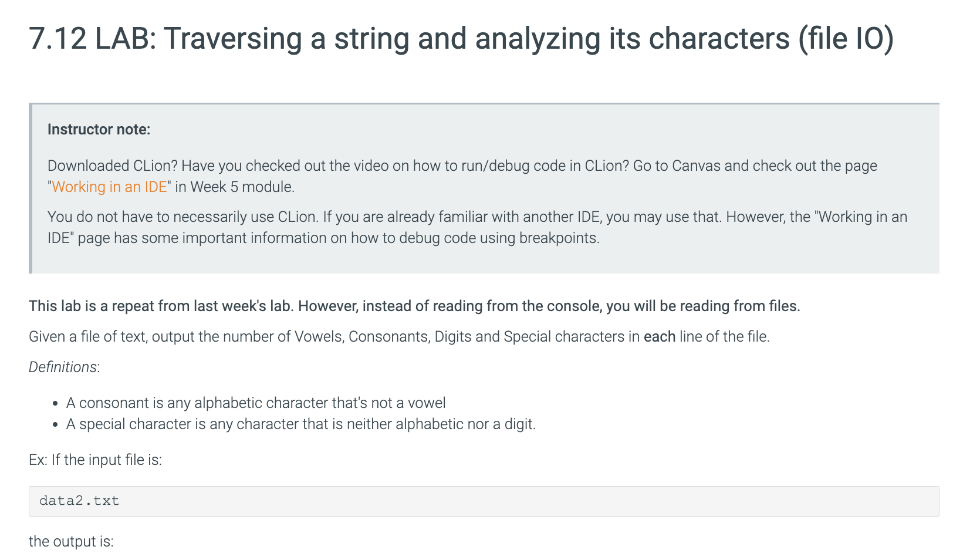Select the "in Week 5 module." text
980x560 pixels.
click(235, 187)
